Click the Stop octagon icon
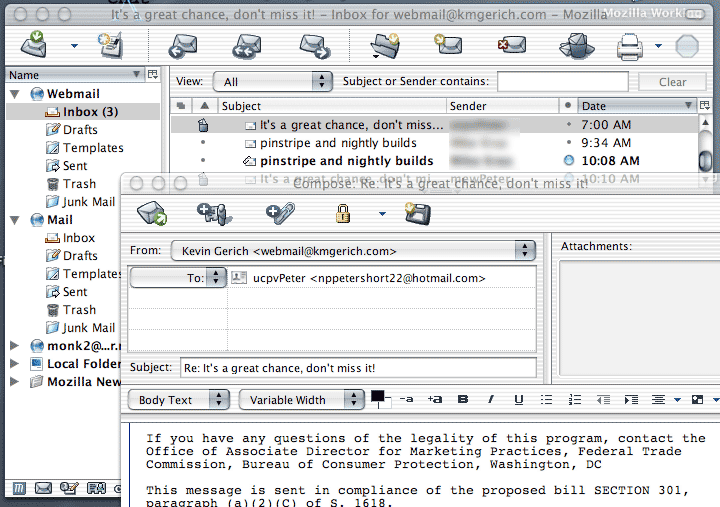Viewport: 720px width, 507px height. click(x=687, y=46)
